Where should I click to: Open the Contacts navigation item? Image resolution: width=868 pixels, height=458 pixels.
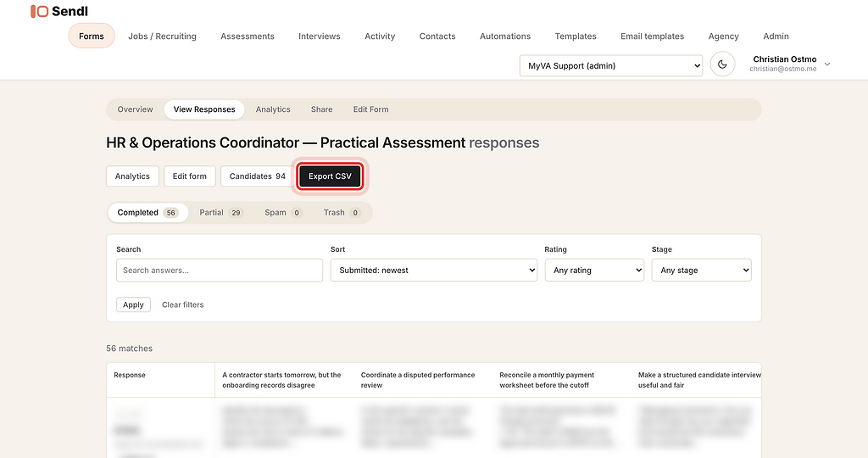coord(437,36)
